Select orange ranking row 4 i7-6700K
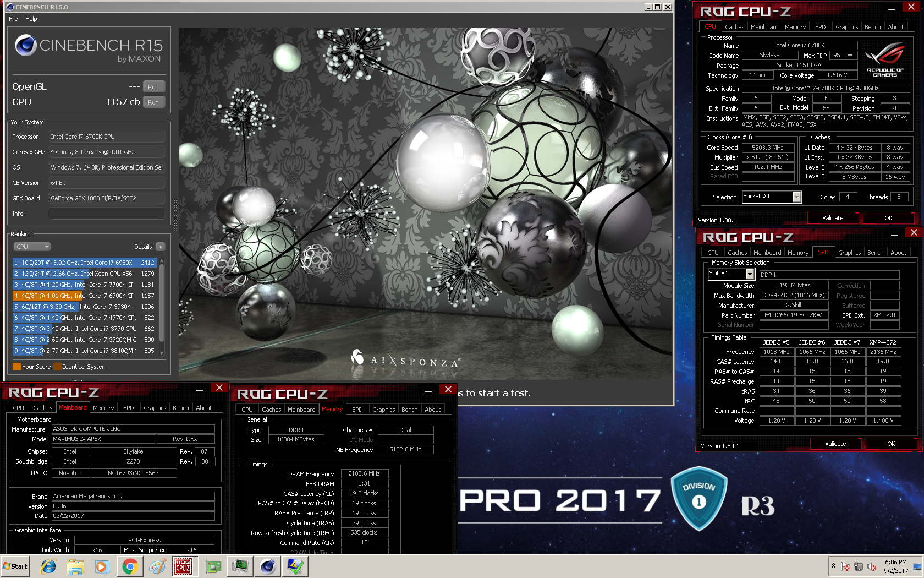The width and height of the screenshot is (924, 578). point(85,296)
